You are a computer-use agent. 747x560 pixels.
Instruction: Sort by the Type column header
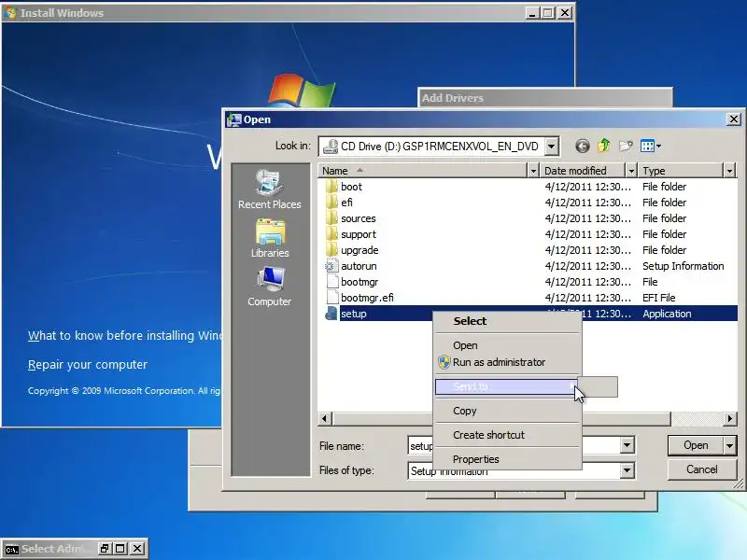[682, 171]
